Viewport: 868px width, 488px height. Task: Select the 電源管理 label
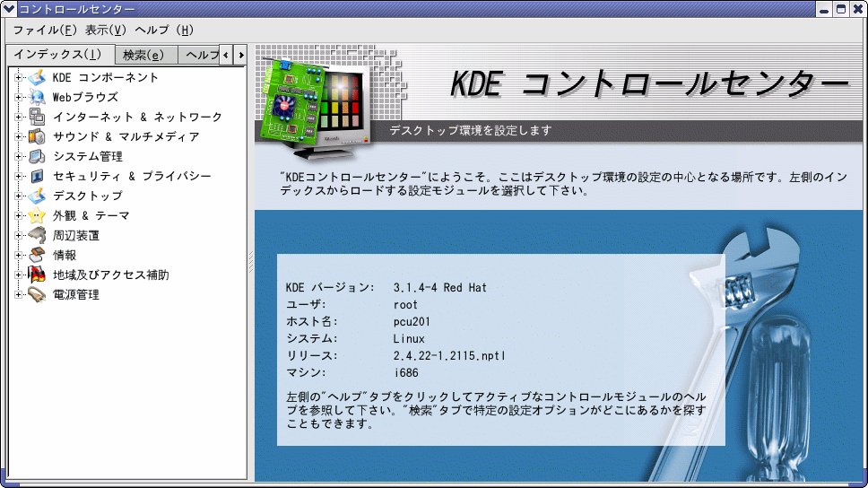pos(76,294)
